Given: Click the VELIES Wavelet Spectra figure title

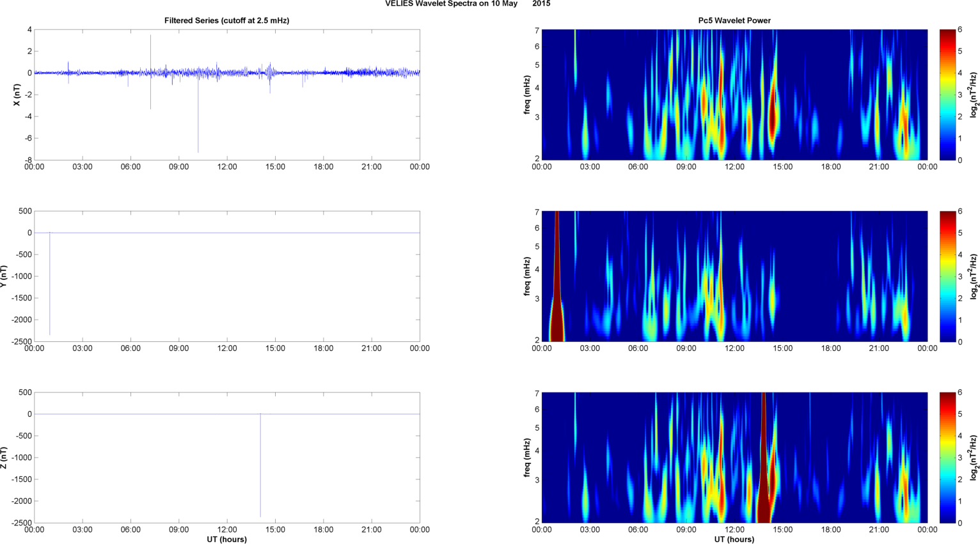Looking at the screenshot, I should point(467,4).
